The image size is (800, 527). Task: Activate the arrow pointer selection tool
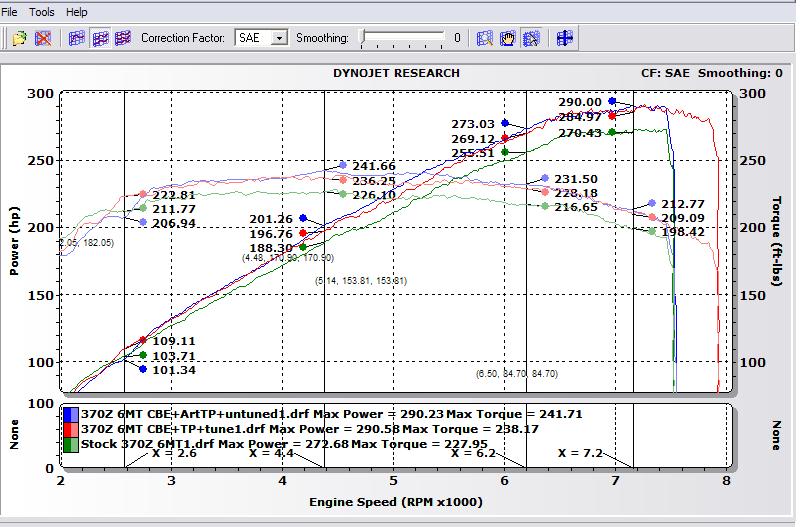[x=531, y=38]
